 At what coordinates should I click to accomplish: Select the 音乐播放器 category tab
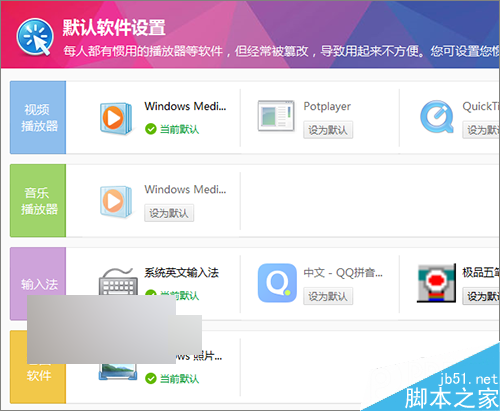[38, 201]
